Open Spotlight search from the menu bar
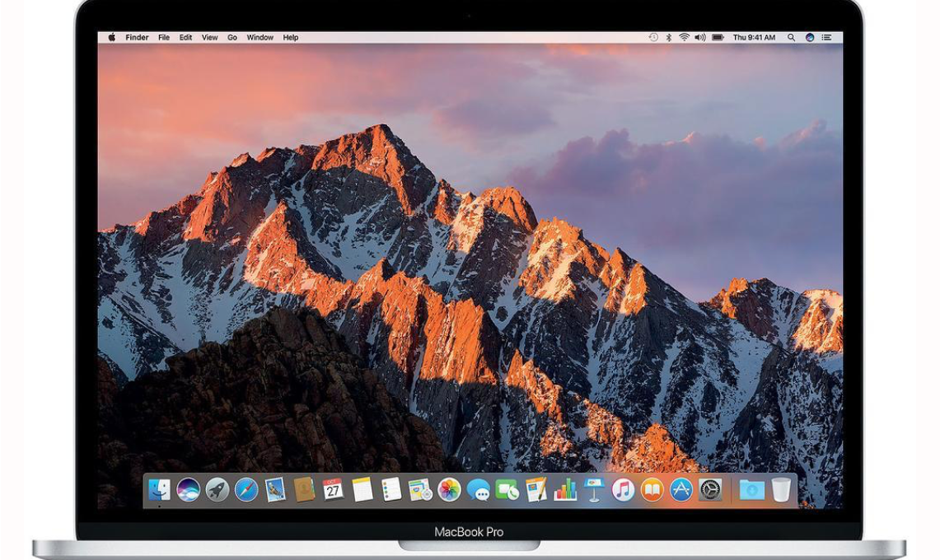 (791, 37)
